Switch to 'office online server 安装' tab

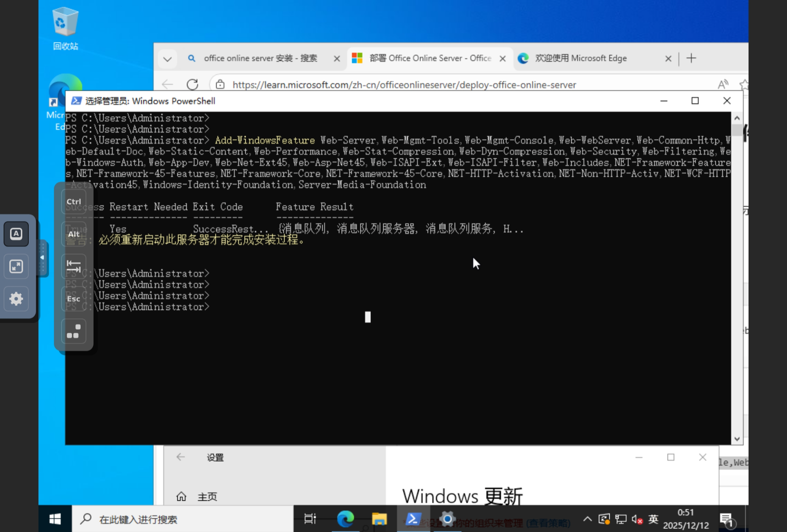tap(260, 58)
